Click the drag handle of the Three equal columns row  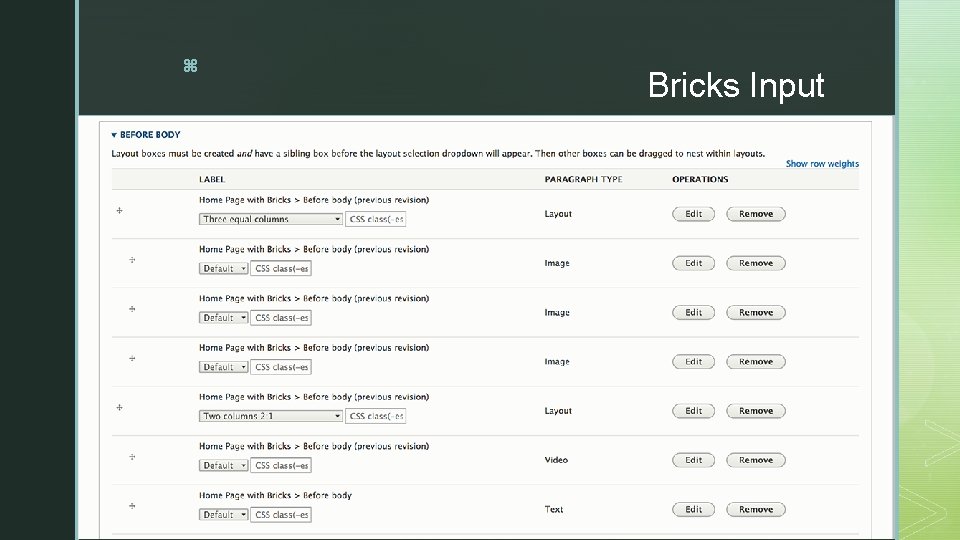[119, 211]
